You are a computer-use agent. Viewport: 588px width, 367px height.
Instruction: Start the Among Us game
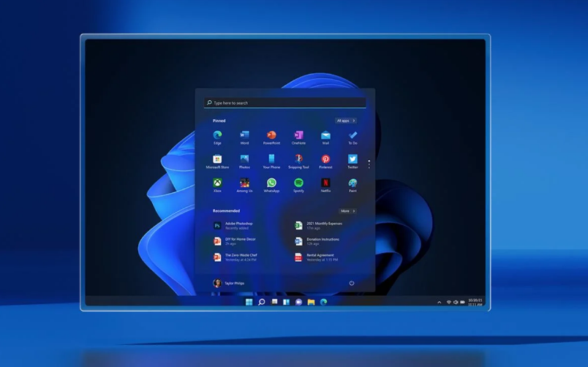click(244, 185)
